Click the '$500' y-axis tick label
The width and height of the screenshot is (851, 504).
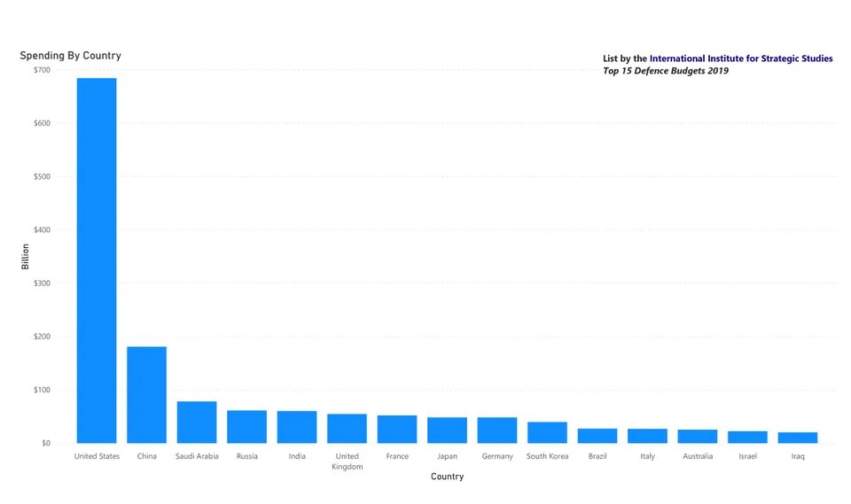(x=42, y=177)
